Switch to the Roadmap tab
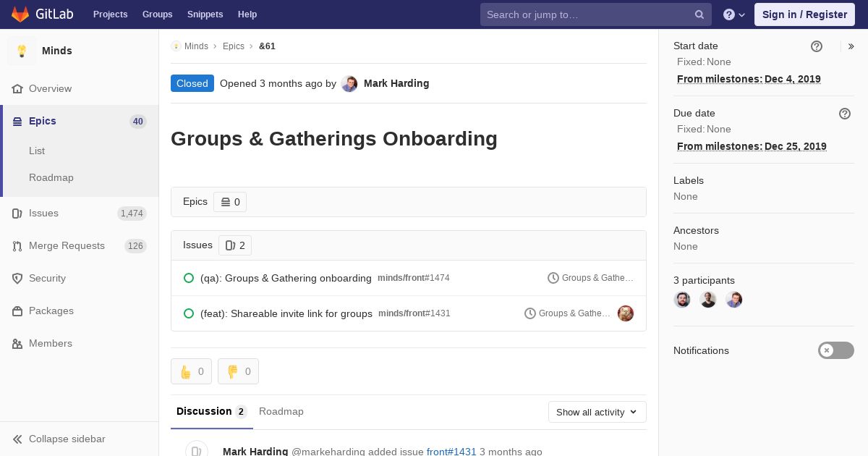The width and height of the screenshot is (868, 456). pyautogui.click(x=281, y=411)
